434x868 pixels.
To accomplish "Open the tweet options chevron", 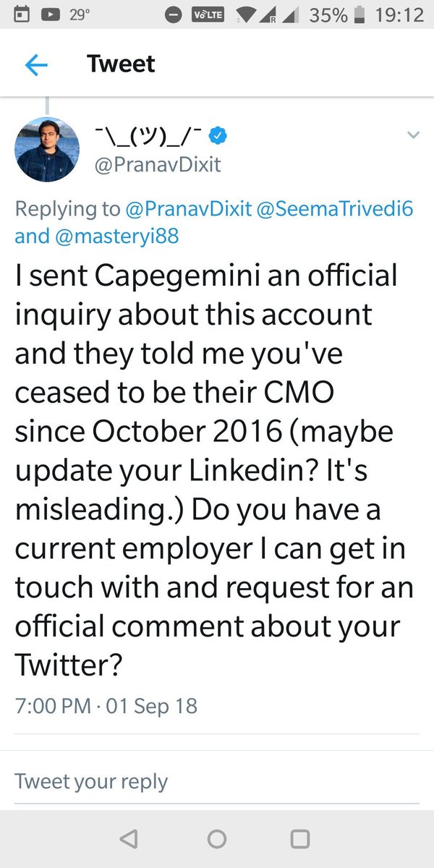I will 413,135.
